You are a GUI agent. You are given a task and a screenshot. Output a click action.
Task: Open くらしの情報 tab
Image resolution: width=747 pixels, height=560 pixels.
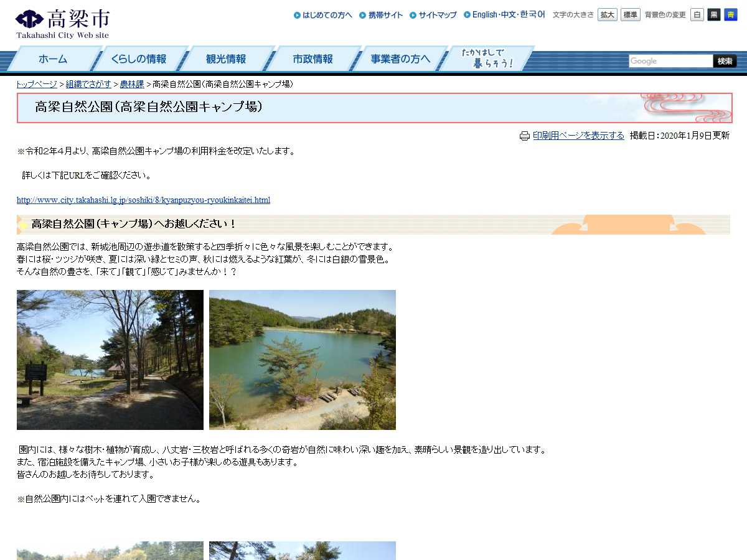(139, 59)
